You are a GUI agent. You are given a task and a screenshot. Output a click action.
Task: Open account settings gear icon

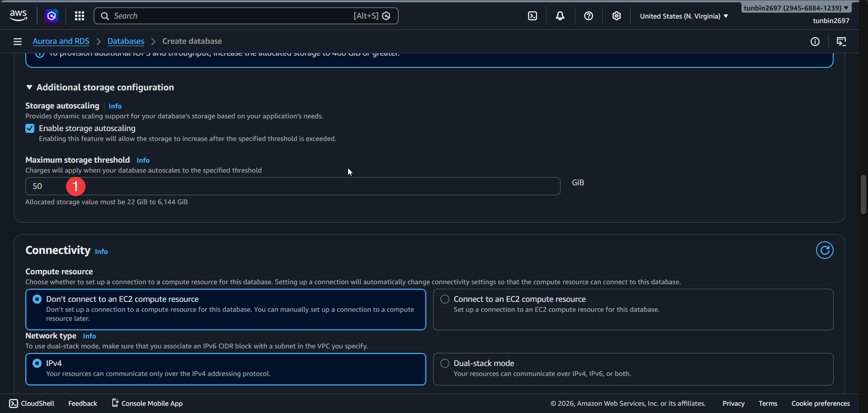617,15
